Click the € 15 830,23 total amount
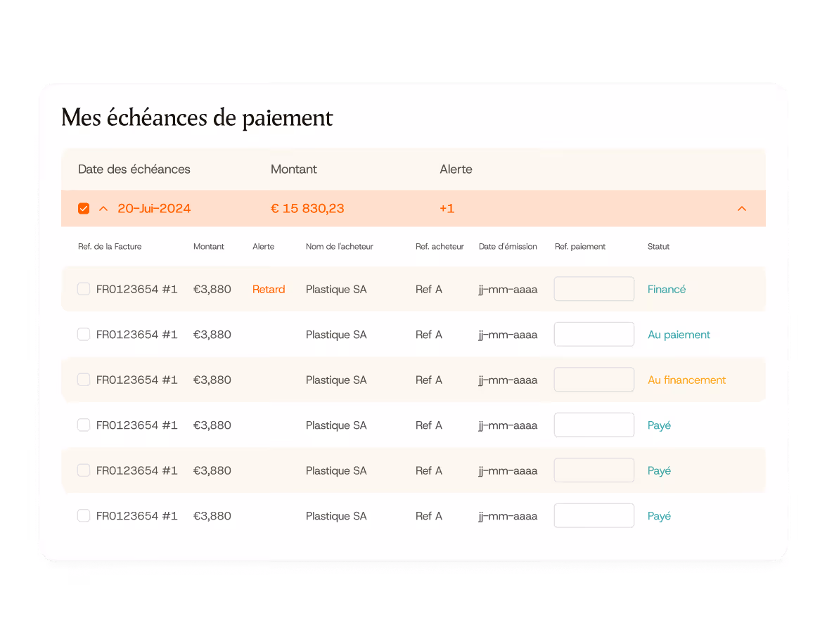The height and width of the screenshot is (644, 827). pyautogui.click(x=307, y=209)
